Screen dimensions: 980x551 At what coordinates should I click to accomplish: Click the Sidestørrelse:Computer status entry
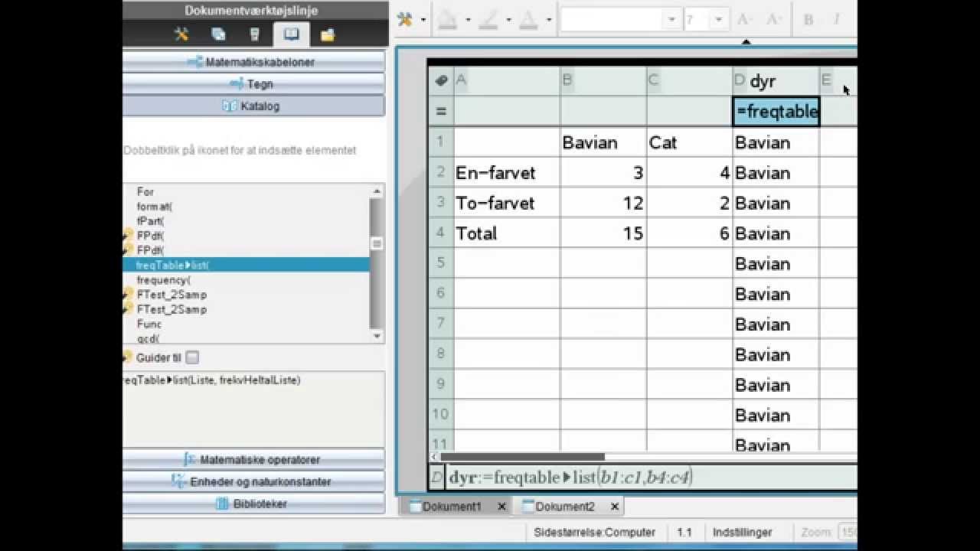594,532
